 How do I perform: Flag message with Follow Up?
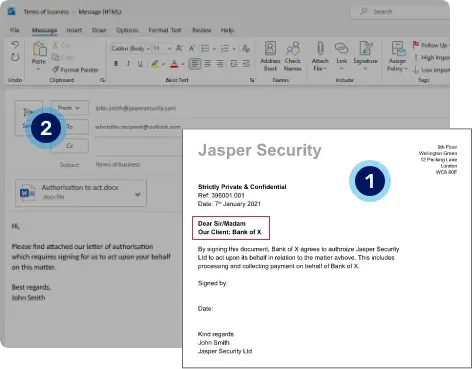click(431, 45)
